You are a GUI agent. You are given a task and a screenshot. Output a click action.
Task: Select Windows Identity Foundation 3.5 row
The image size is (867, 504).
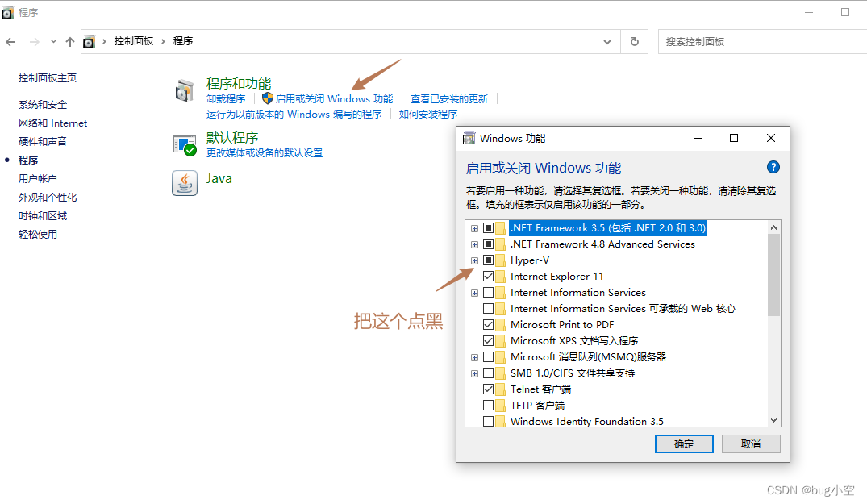(x=586, y=421)
